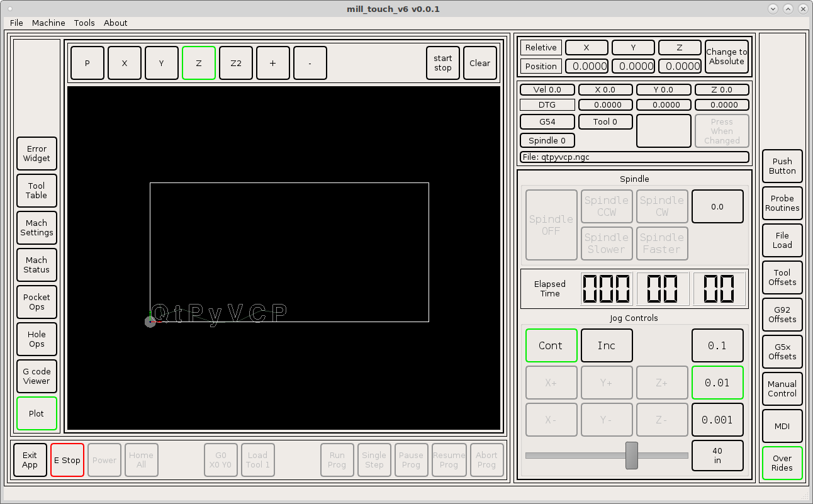Select the Y view button
This screenshot has width=813, height=504.
(x=162, y=63)
